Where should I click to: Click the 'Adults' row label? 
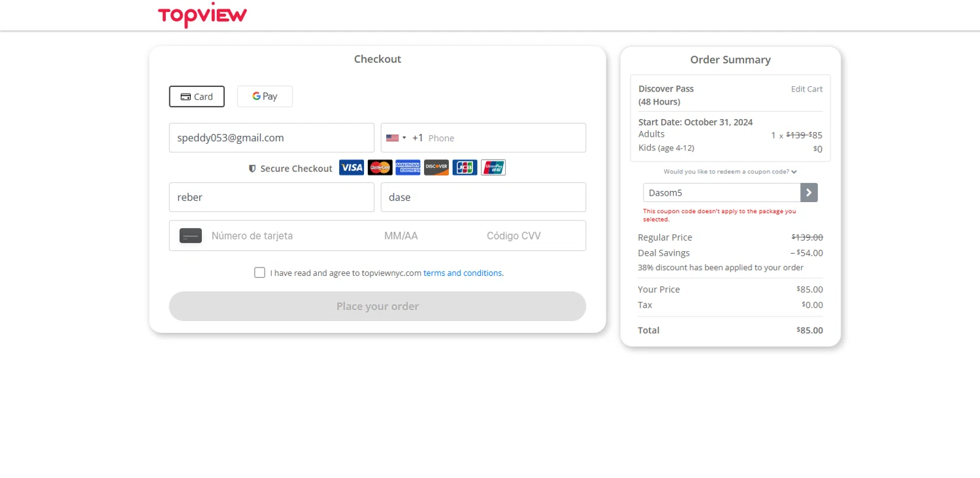pyautogui.click(x=651, y=134)
